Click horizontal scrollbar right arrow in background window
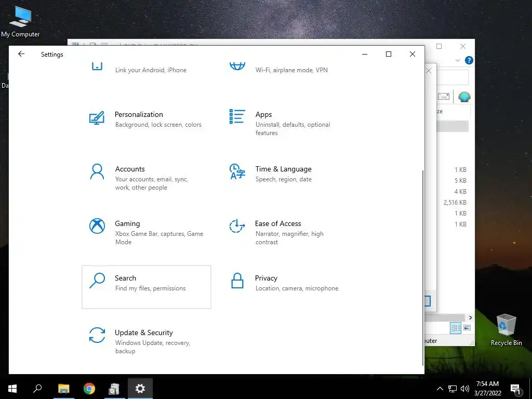This screenshot has height=399, width=532. click(471, 317)
